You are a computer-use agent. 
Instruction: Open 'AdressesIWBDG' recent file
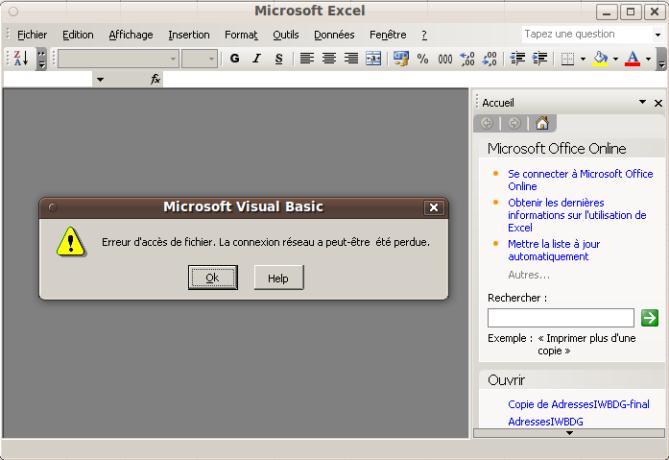(545, 422)
